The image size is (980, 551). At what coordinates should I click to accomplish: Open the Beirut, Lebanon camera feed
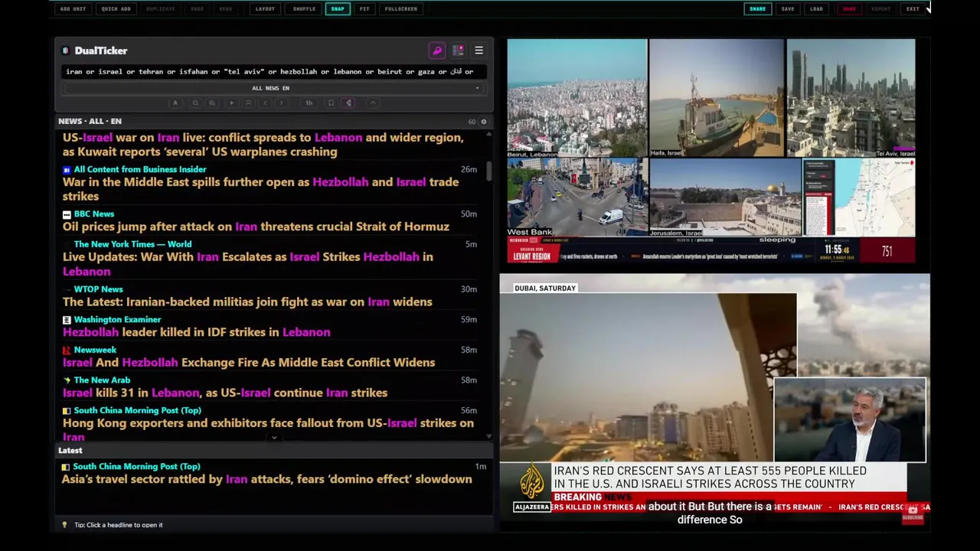coord(577,98)
